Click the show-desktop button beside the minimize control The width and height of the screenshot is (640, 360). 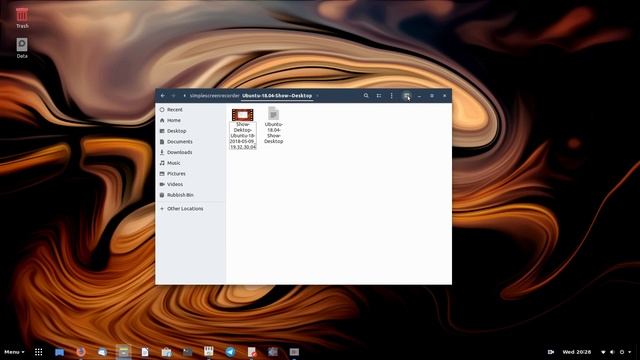coord(407,96)
